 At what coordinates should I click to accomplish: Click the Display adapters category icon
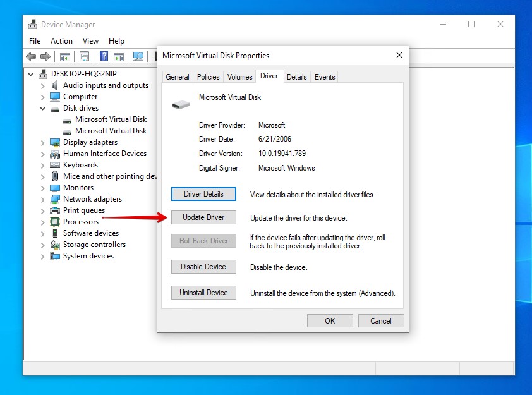(x=54, y=142)
